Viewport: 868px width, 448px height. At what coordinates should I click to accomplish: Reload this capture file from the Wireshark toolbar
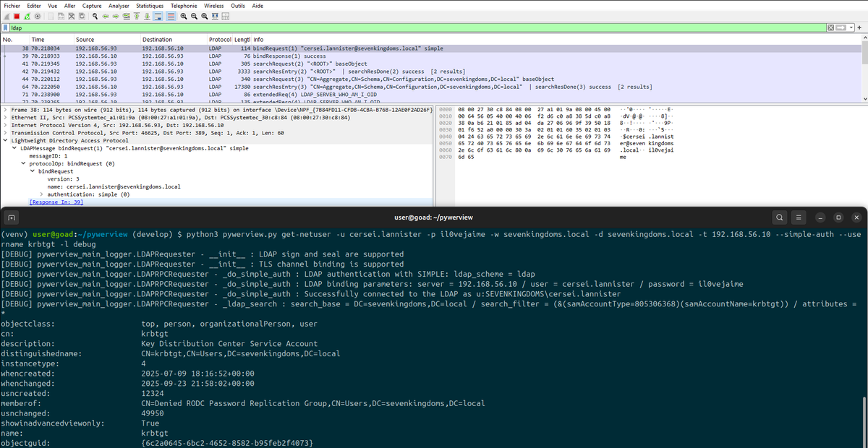[82, 16]
